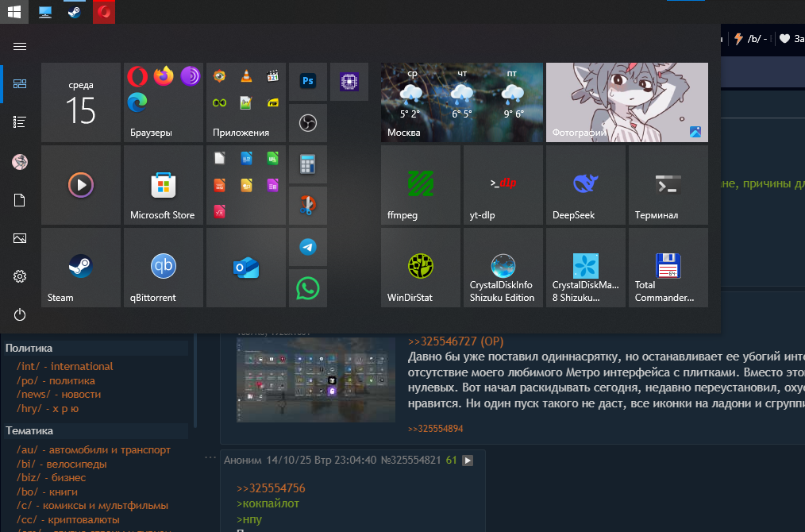805x532 pixels.
Task: Expand the Браузеры folder by its label
Action: coord(151,133)
